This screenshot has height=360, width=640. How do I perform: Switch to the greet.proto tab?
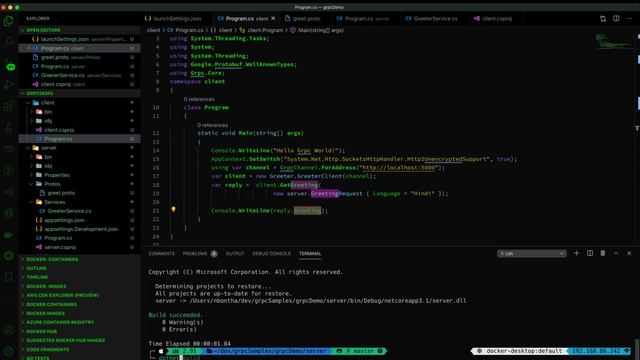click(302, 18)
